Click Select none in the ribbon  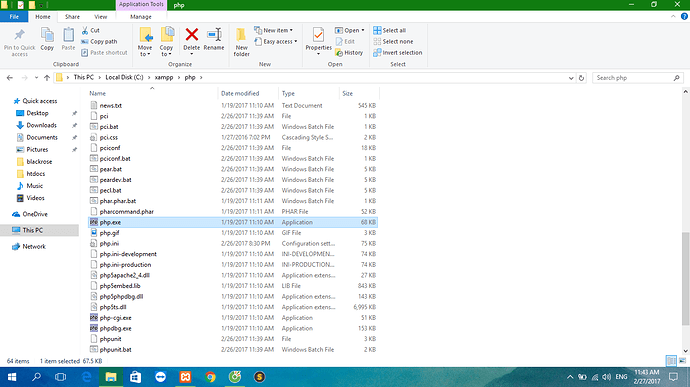click(393, 41)
